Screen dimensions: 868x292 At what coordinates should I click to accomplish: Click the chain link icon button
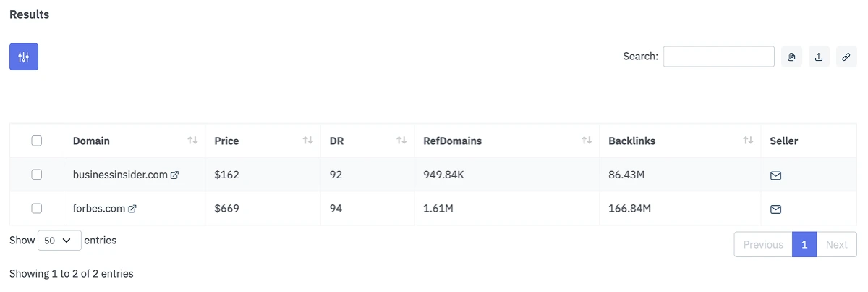[846, 57]
